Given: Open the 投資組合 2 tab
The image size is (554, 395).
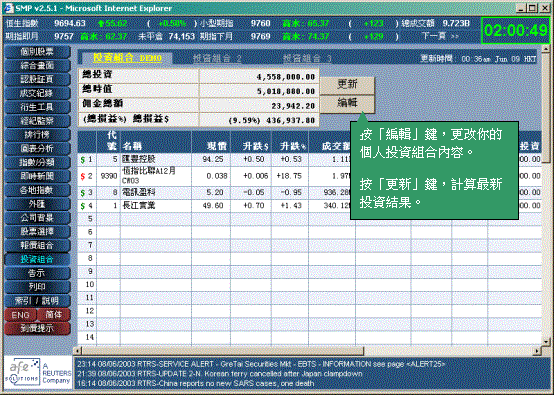Looking at the screenshot, I should [217, 58].
